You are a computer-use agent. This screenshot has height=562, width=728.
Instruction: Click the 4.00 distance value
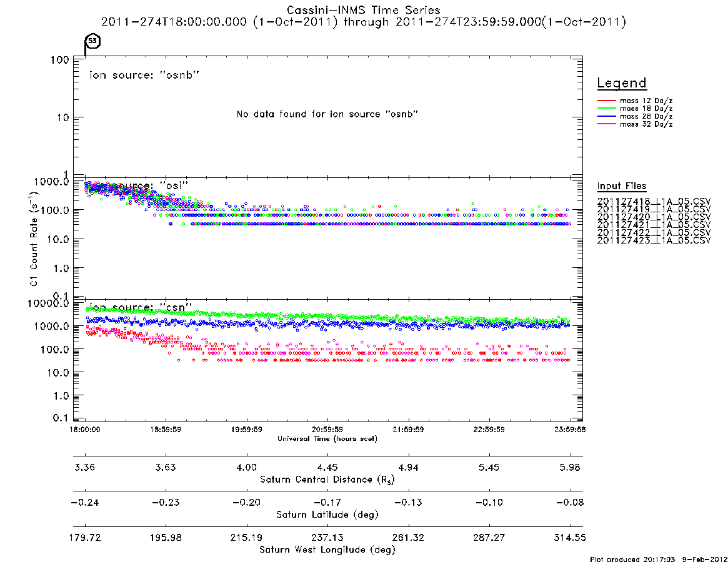pyautogui.click(x=247, y=467)
